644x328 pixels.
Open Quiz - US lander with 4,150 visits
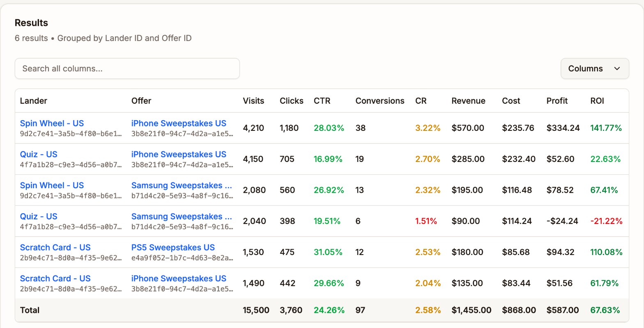click(x=39, y=155)
